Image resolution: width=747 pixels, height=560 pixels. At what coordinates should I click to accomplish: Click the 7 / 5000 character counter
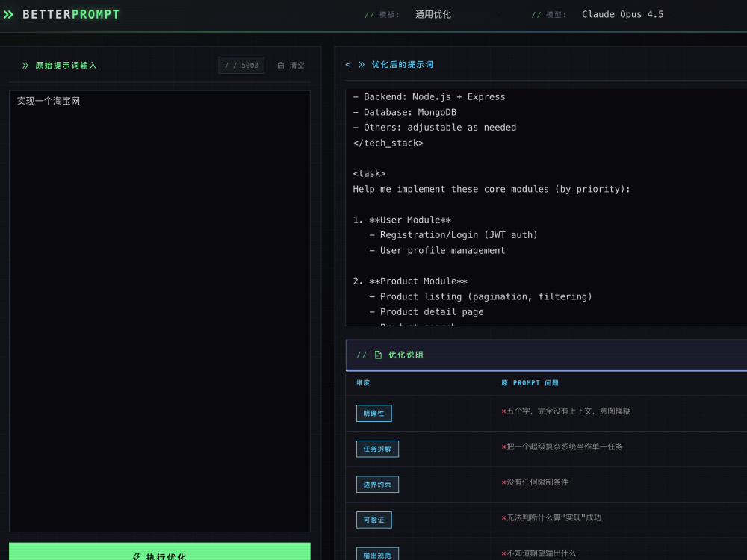pos(241,65)
